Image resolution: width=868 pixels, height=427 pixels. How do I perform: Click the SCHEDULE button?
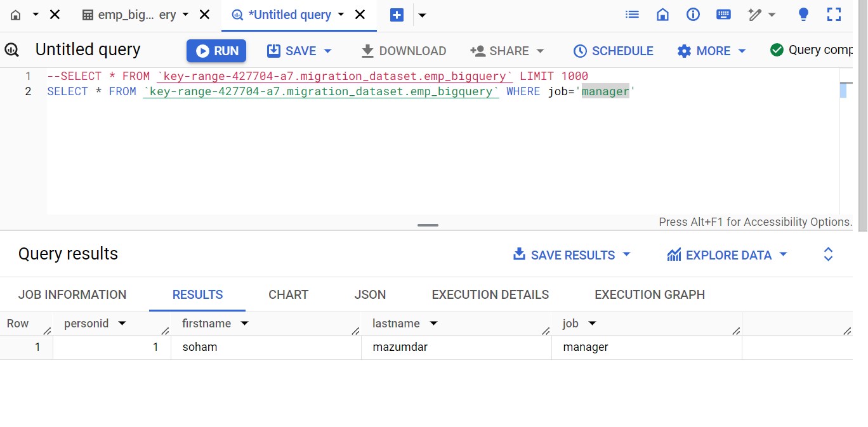click(612, 51)
